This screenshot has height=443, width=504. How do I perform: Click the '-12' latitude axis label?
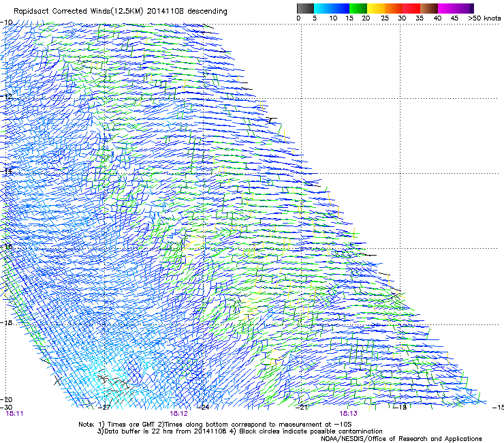[x=6, y=97]
